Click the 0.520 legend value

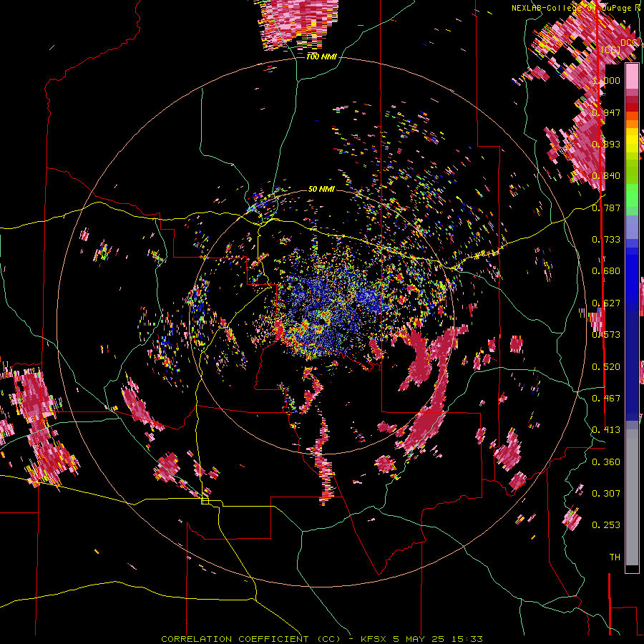point(606,366)
